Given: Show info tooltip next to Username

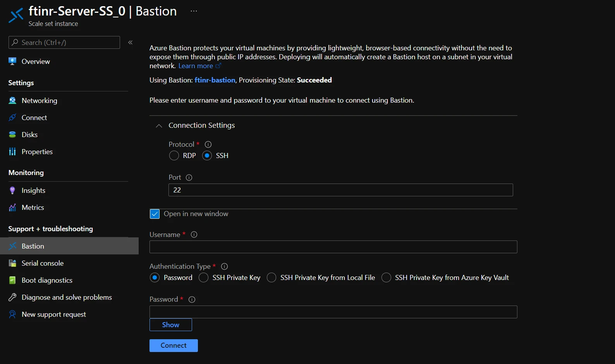Looking at the screenshot, I should tap(194, 235).
